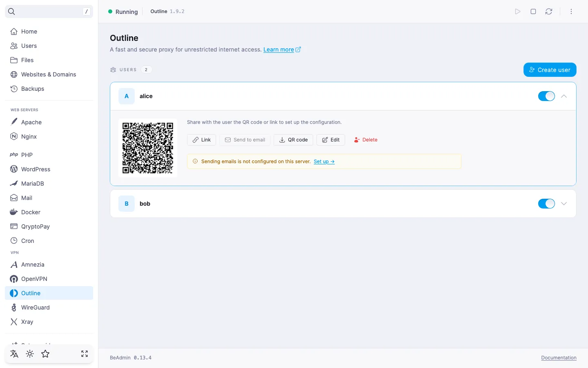Disable the alice user toggle

tap(546, 96)
